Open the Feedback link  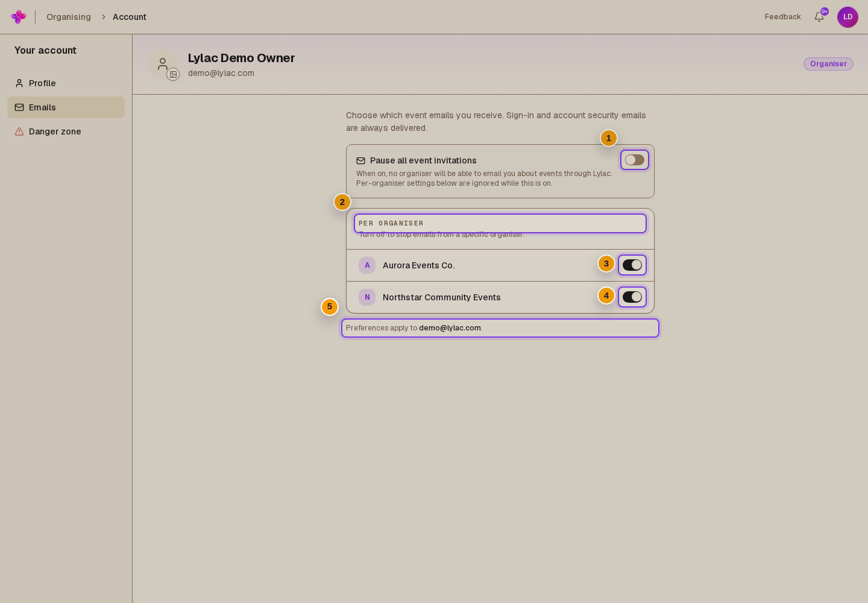783,17
